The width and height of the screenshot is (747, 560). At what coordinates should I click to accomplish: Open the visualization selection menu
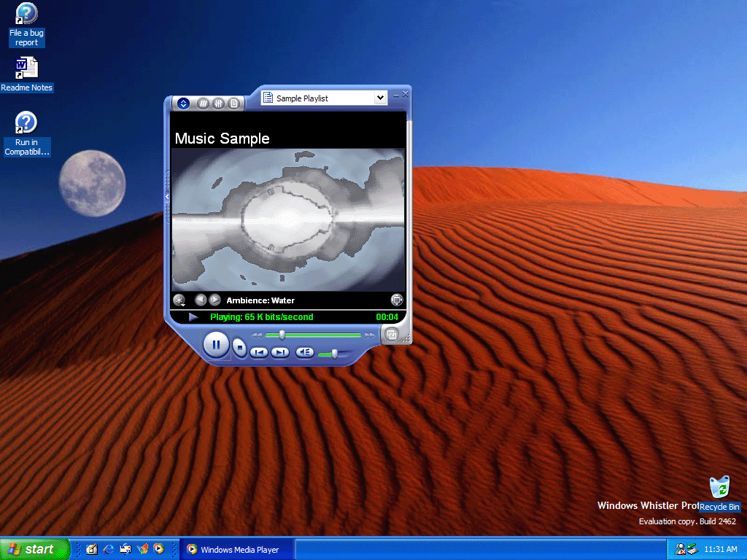pyautogui.click(x=179, y=300)
